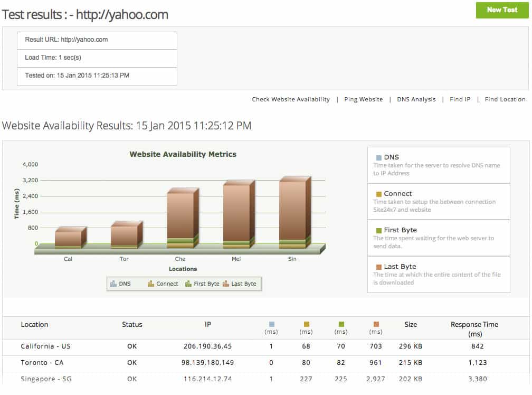Image resolution: width=532 pixels, height=395 pixels.
Task: Click the green First Byte column header square
Action: point(341,324)
